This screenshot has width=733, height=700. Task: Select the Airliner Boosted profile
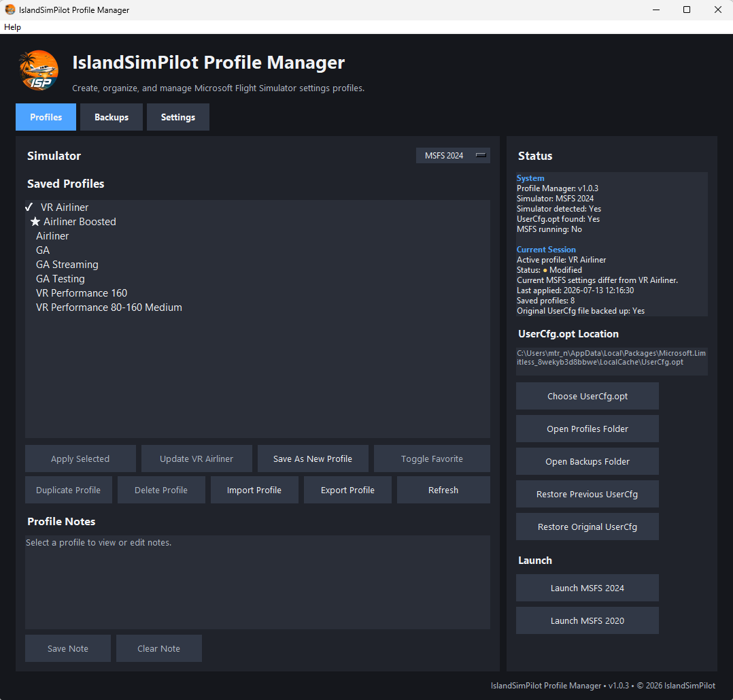click(x=257, y=222)
